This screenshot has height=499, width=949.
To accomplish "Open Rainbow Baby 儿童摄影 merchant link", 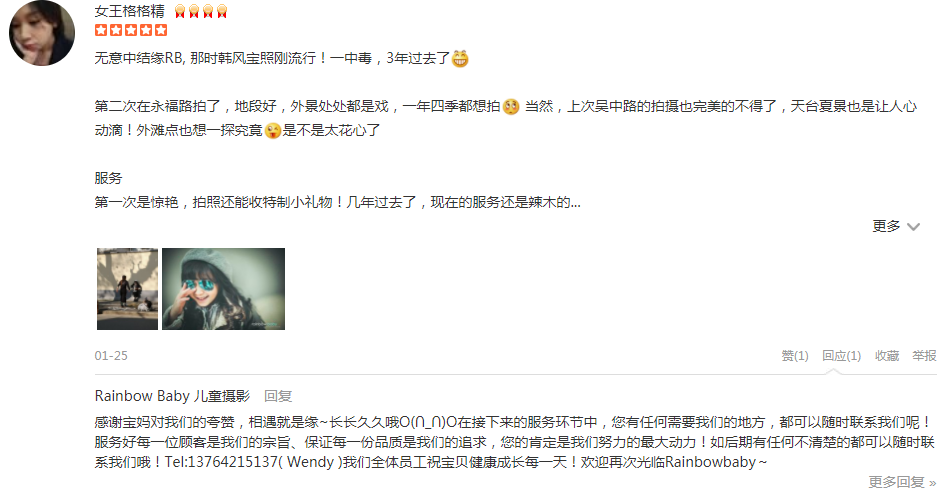I will pos(172,396).
